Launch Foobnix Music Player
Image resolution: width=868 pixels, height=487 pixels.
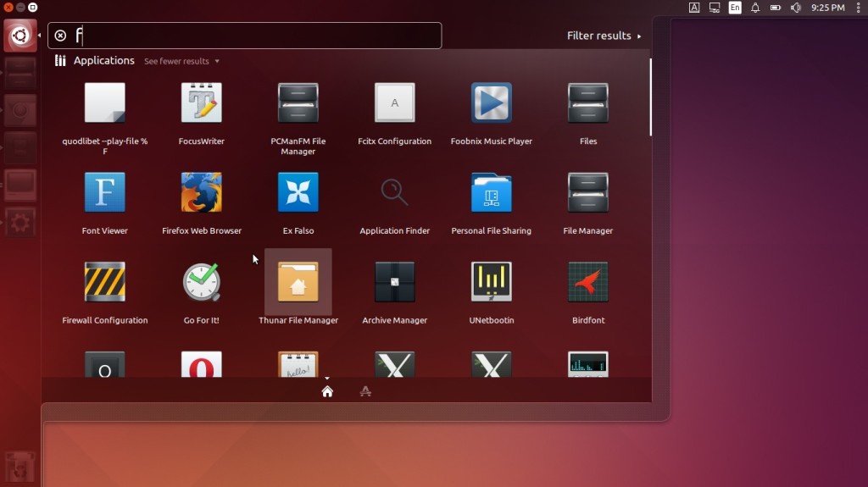coord(492,103)
